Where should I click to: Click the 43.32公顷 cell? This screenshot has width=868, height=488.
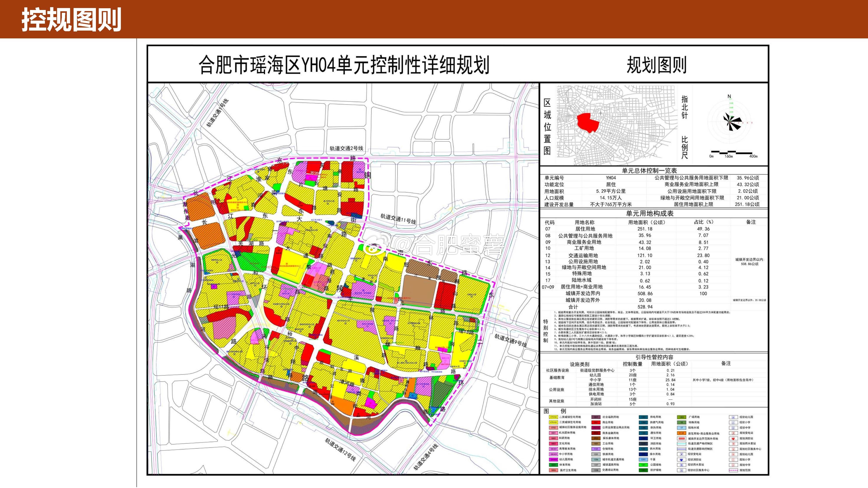[748, 185]
